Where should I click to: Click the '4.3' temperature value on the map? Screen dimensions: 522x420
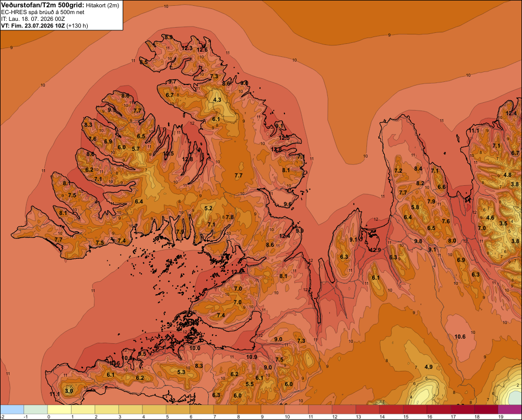217,100
